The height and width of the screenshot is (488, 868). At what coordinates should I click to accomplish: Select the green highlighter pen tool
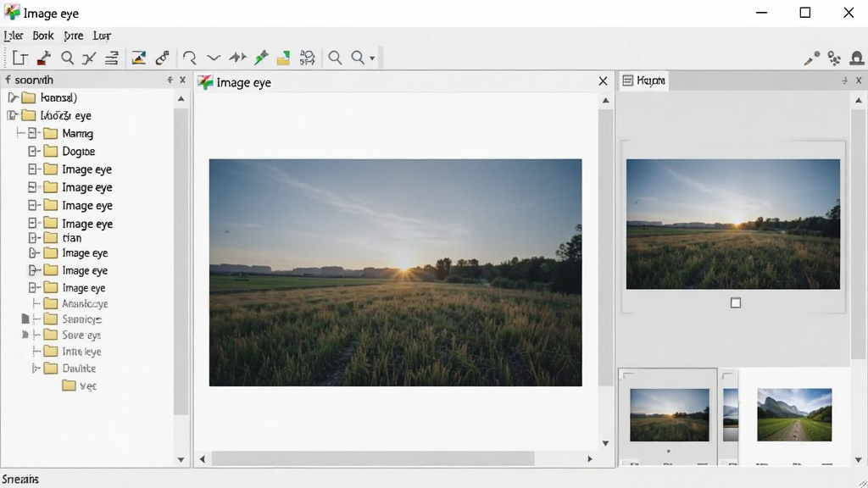coord(261,58)
